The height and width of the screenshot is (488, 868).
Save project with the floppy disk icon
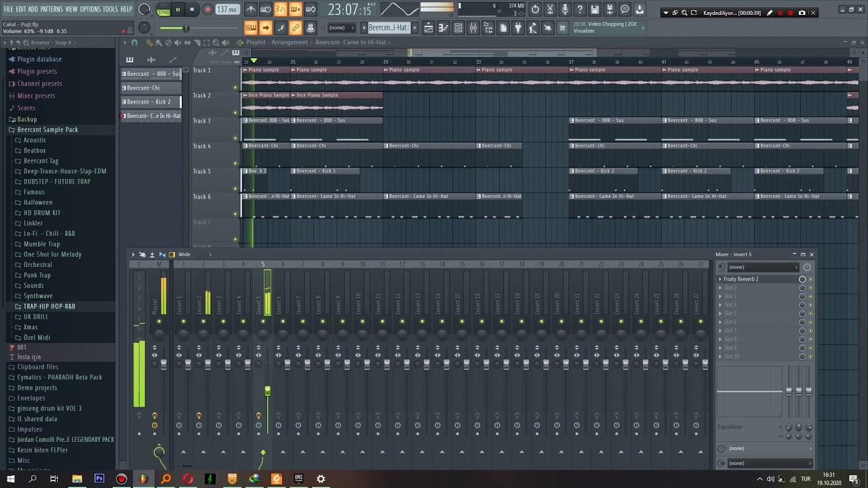click(595, 9)
